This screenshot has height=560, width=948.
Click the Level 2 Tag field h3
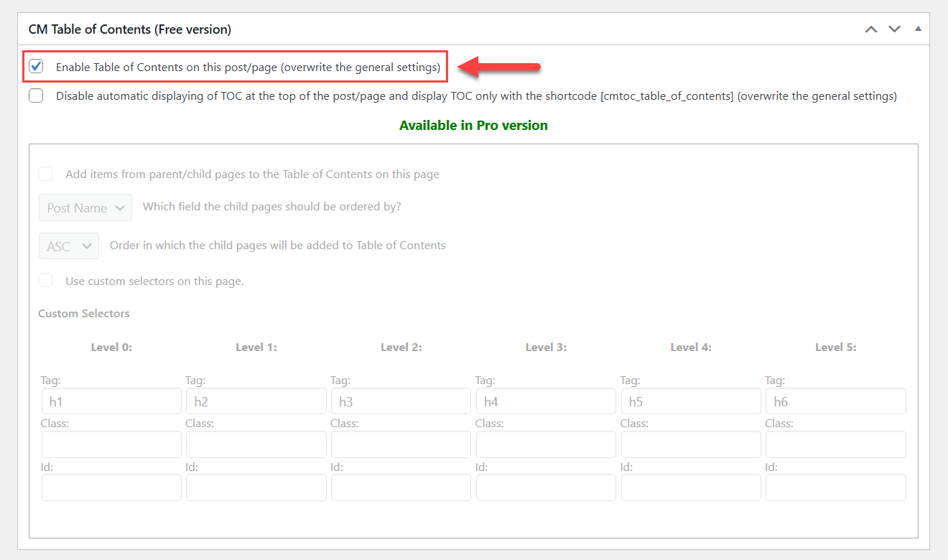pos(401,401)
